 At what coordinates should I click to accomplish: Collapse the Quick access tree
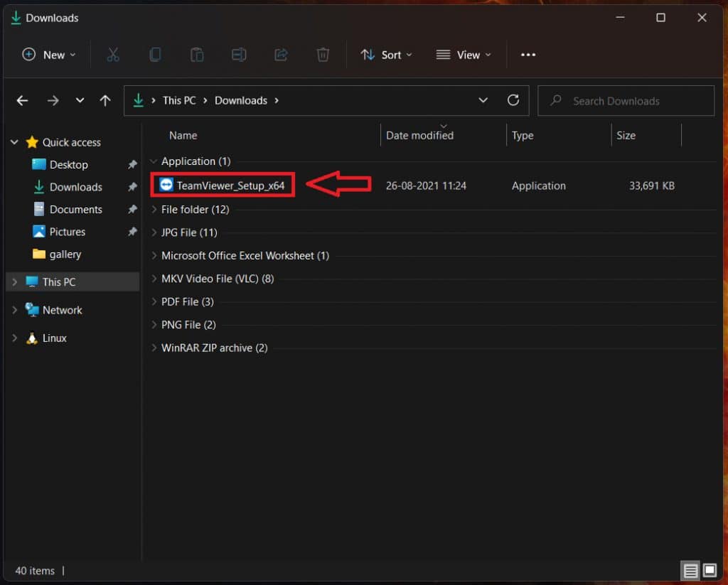14,142
